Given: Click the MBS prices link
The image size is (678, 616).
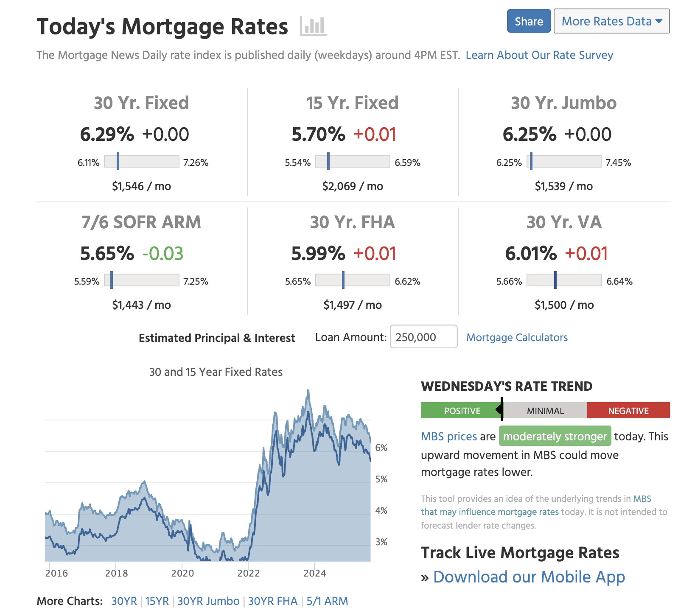Looking at the screenshot, I should pyautogui.click(x=448, y=436).
